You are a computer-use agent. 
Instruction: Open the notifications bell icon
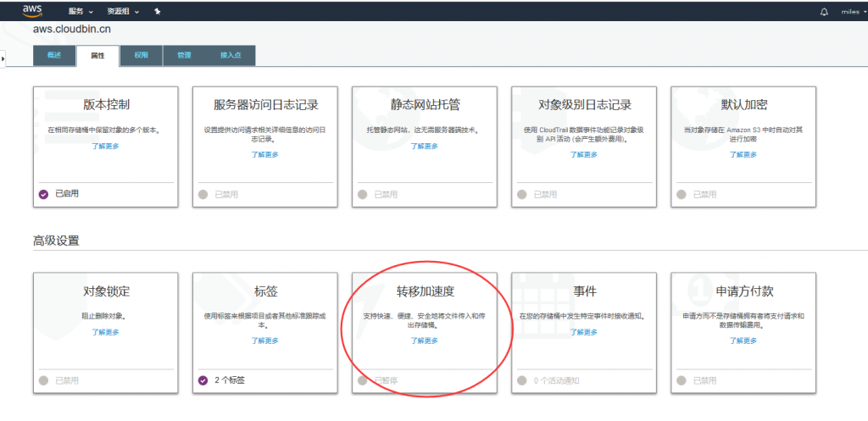click(x=824, y=12)
